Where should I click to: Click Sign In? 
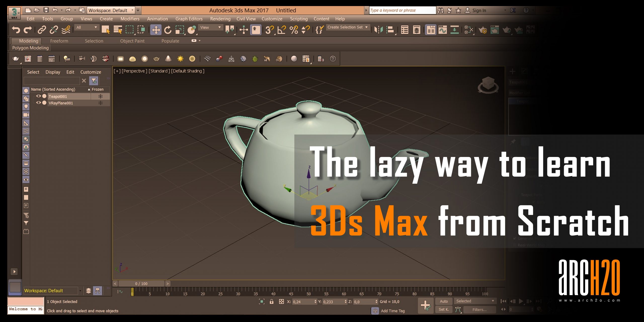pyautogui.click(x=479, y=10)
